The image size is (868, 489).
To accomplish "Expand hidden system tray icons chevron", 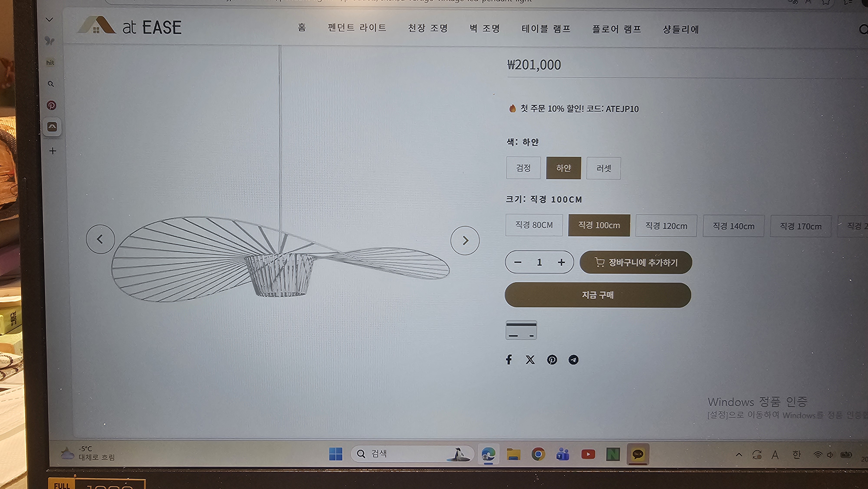I will 739,455.
